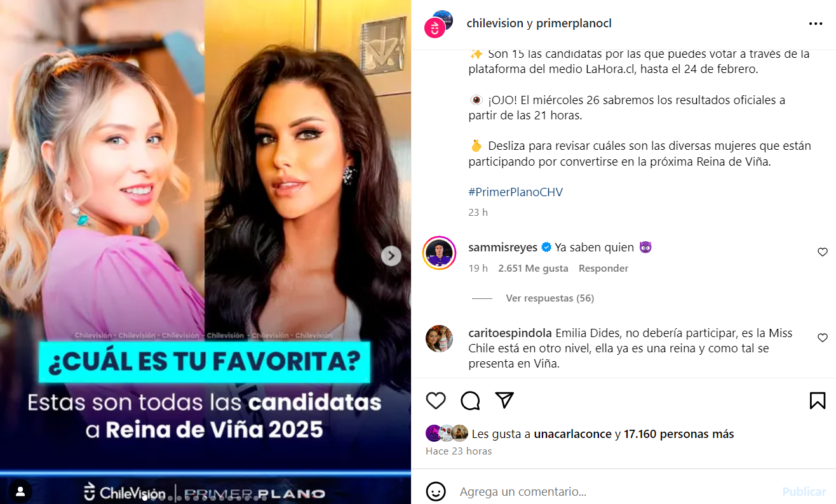
Task: Click Responder under the sammisreyes comment
Action: pos(603,269)
